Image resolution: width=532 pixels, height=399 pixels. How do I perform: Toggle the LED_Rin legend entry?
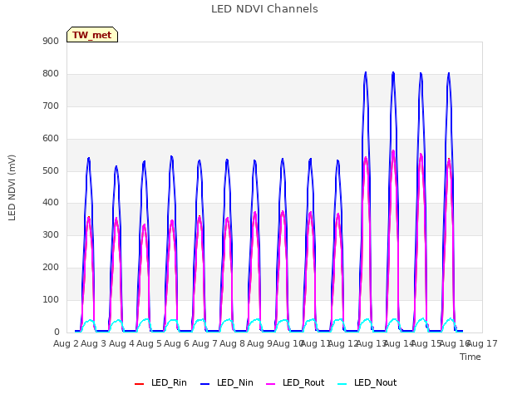coord(160,382)
